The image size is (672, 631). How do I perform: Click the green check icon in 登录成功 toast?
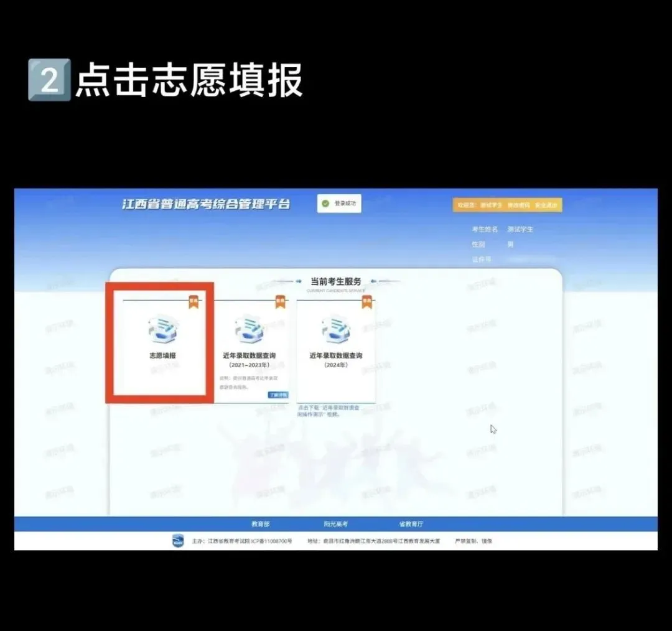(x=325, y=203)
